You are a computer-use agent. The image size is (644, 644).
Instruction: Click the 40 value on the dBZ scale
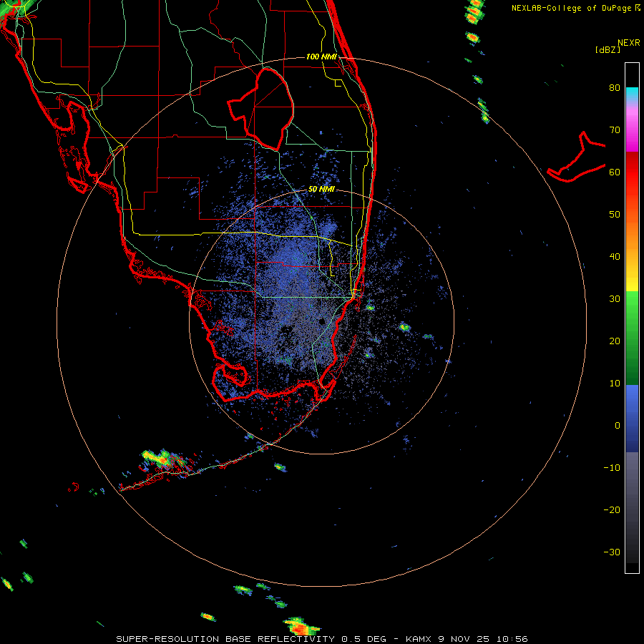tap(615, 257)
